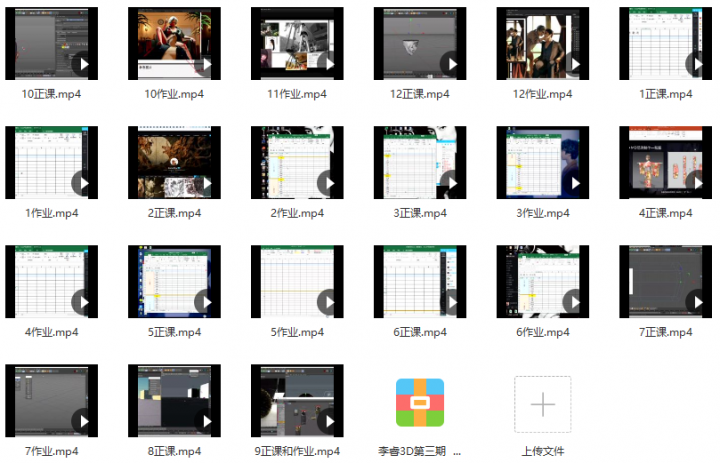This screenshot has height=463, width=720.
Task: Select the 12作业.mp4 thumbnail
Action: (543, 44)
